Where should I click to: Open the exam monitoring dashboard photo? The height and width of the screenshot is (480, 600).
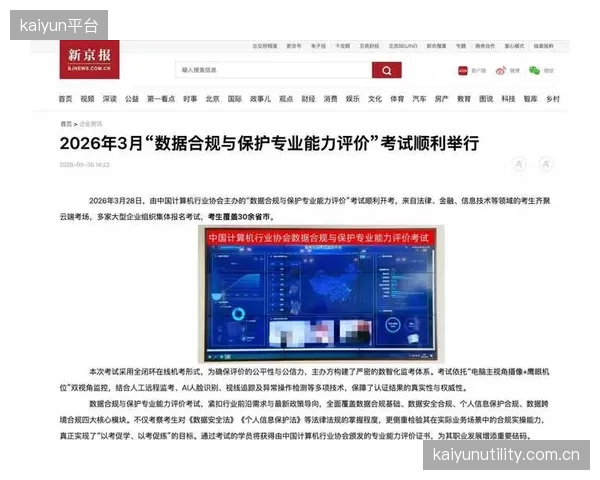(321, 294)
